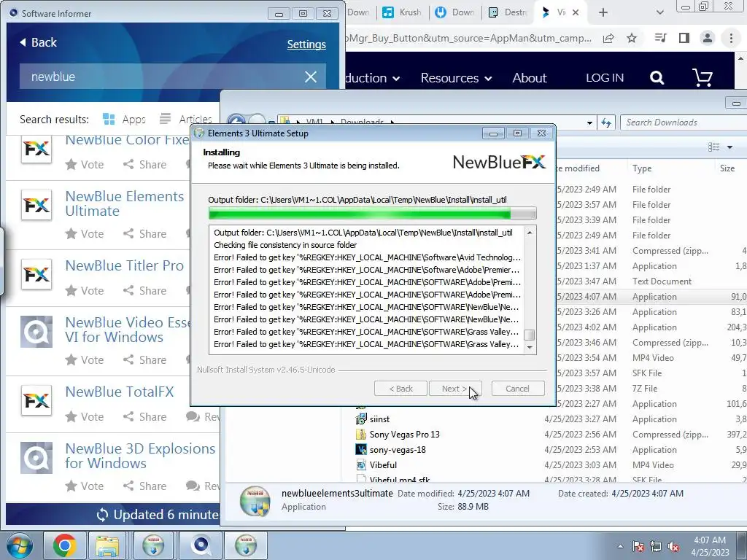Click NewBlue Elements Ultimate FX icon
Viewport: 747px width, 560px height.
coord(36,205)
